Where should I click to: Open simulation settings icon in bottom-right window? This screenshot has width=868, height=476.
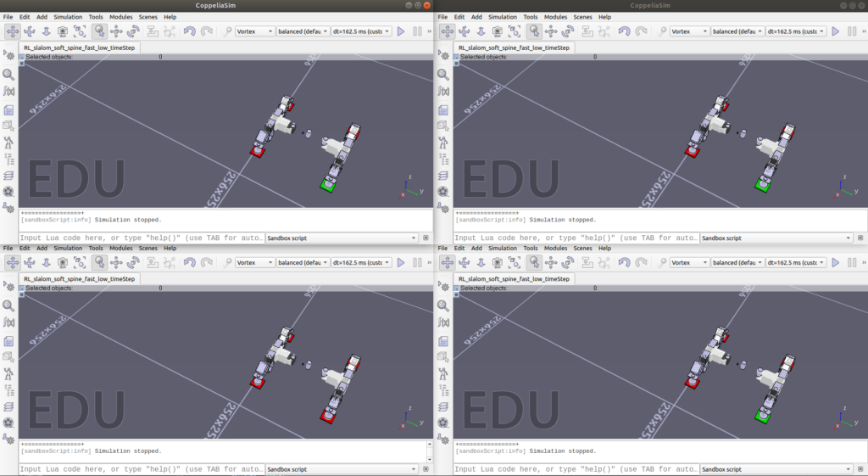443,285
